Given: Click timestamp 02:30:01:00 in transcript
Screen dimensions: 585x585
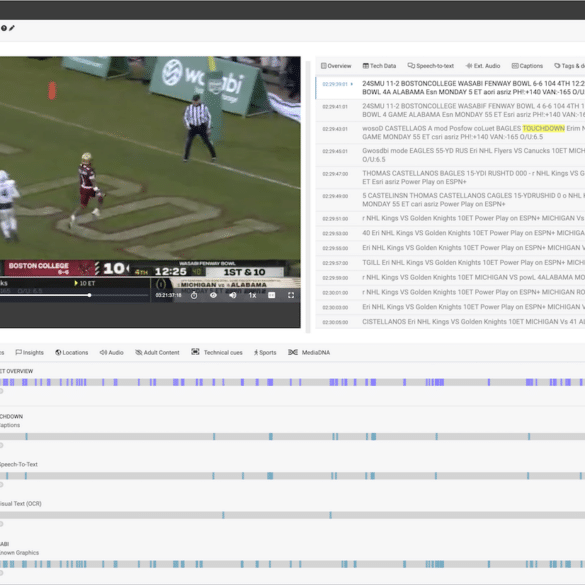Looking at the screenshot, I should [x=335, y=293].
